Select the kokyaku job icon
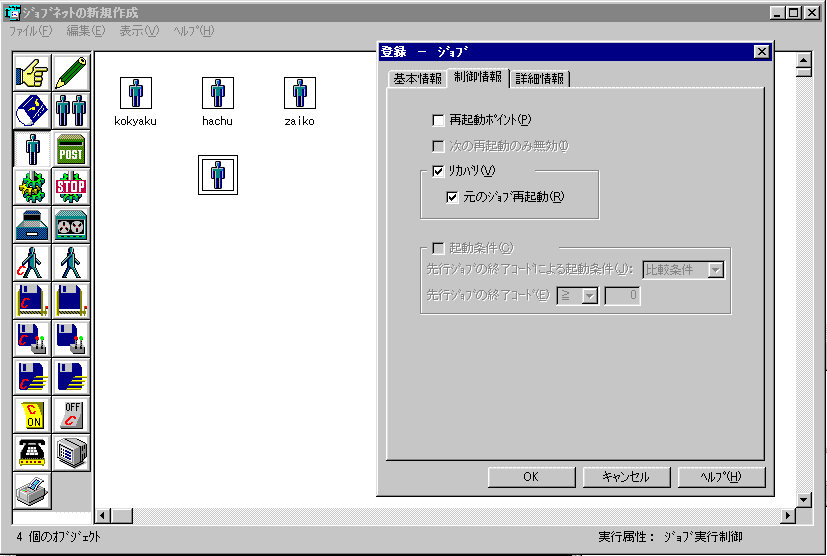The image size is (827, 556). (x=136, y=93)
